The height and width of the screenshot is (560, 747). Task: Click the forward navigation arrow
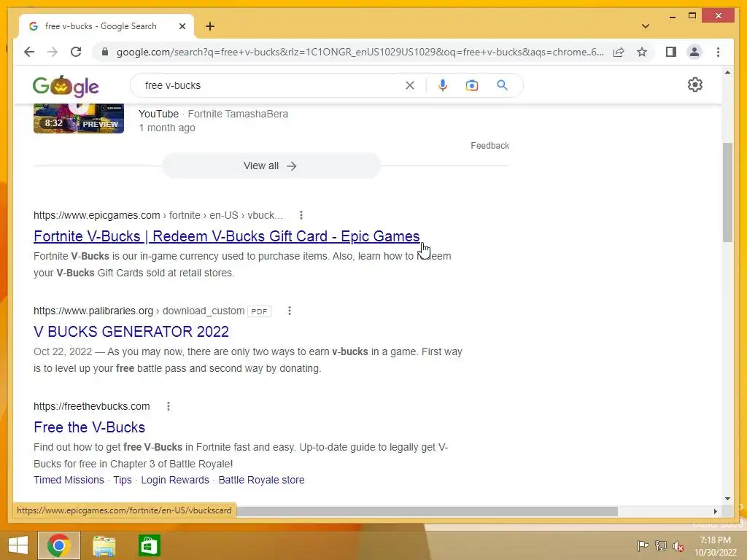[53, 52]
